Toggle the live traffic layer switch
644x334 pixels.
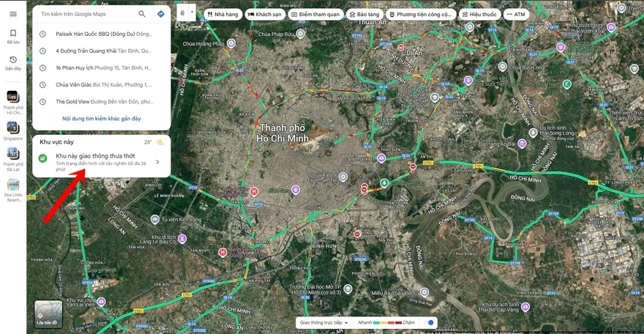430,322
